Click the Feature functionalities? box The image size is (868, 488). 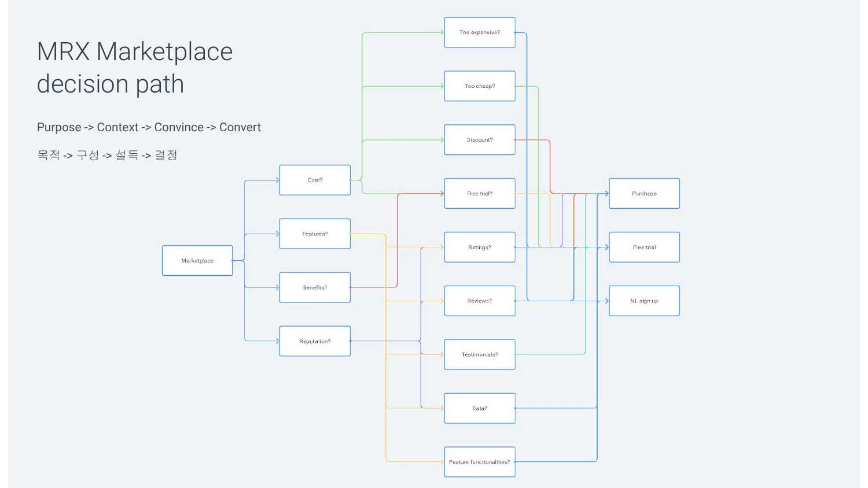click(x=480, y=462)
